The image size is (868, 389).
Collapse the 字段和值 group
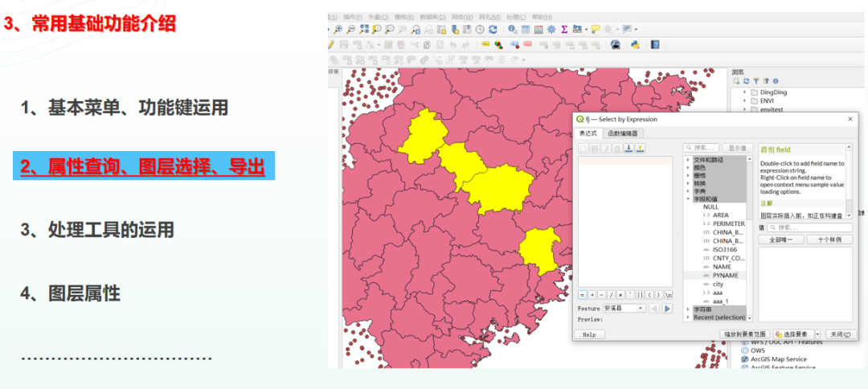click(687, 199)
